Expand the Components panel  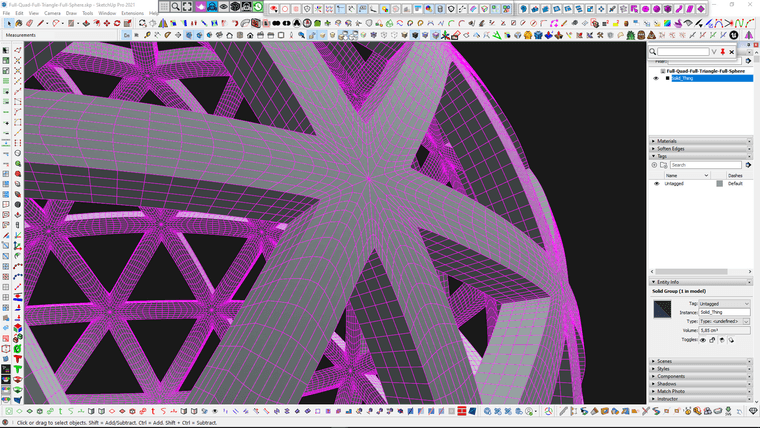(700, 376)
